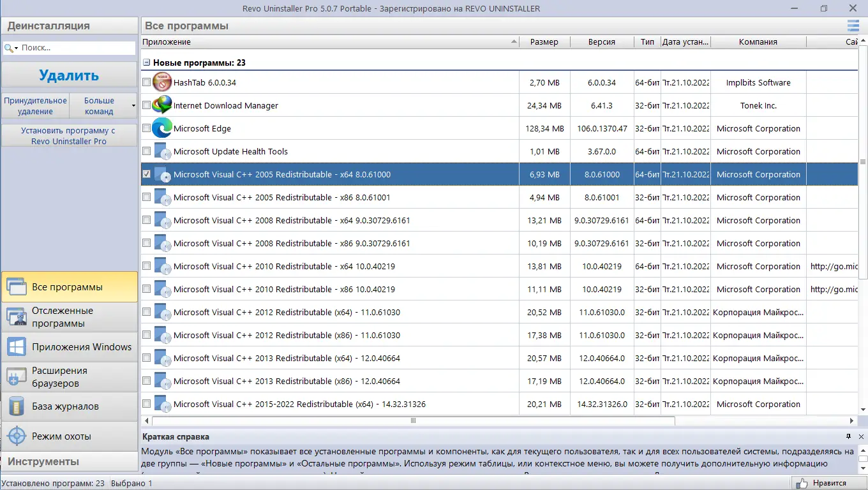The width and height of the screenshot is (868, 490).
Task: Check the Internet Download Manager checkbox
Action: [x=147, y=105]
